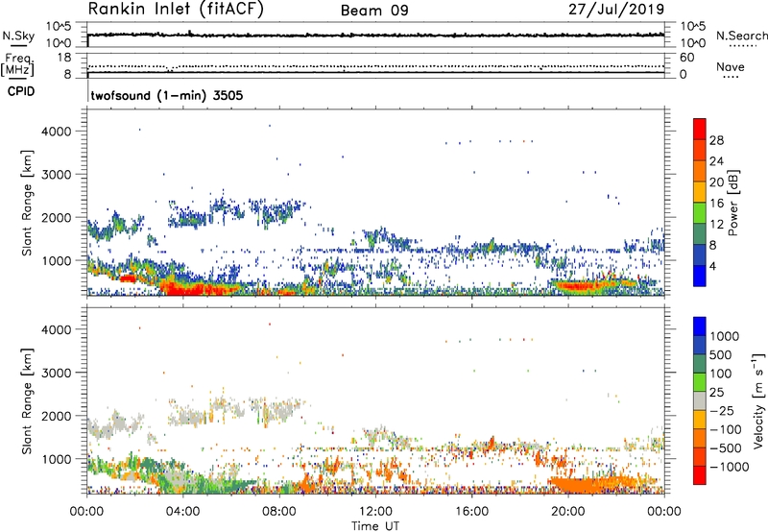This screenshot has height=532, width=768.
Task: Click the orange velocity patch near 20:00
Action: [583, 485]
